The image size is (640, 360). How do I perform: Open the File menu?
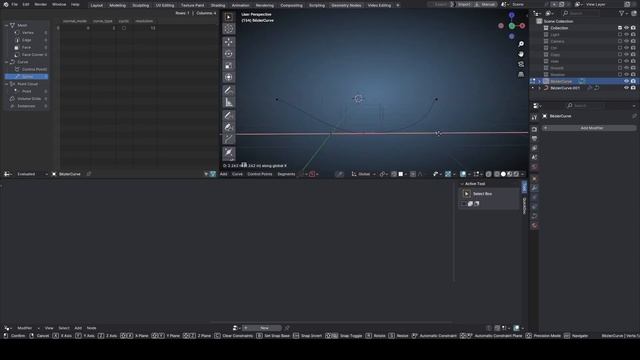coord(15,4)
